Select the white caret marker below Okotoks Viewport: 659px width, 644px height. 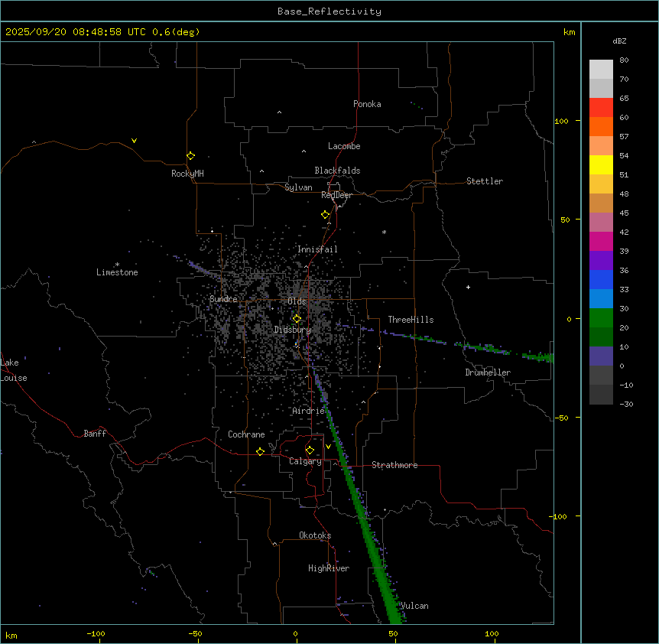point(274,545)
